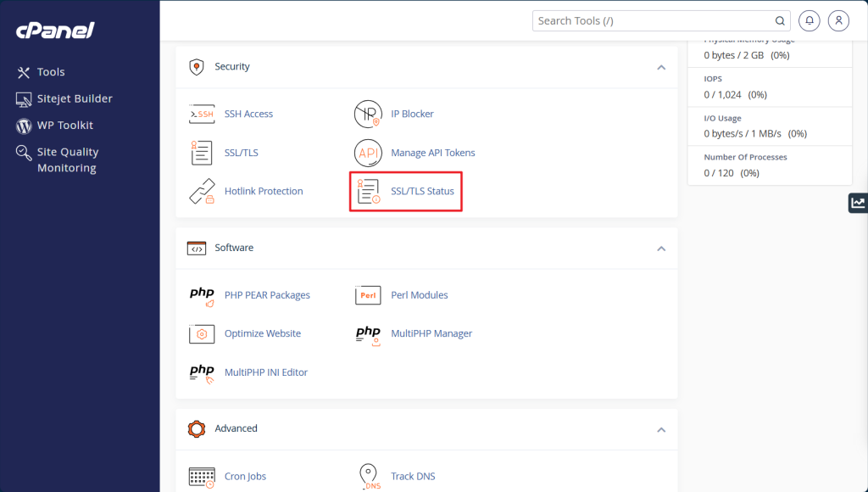
Task: Click the IP Blocker icon
Action: coord(368,115)
